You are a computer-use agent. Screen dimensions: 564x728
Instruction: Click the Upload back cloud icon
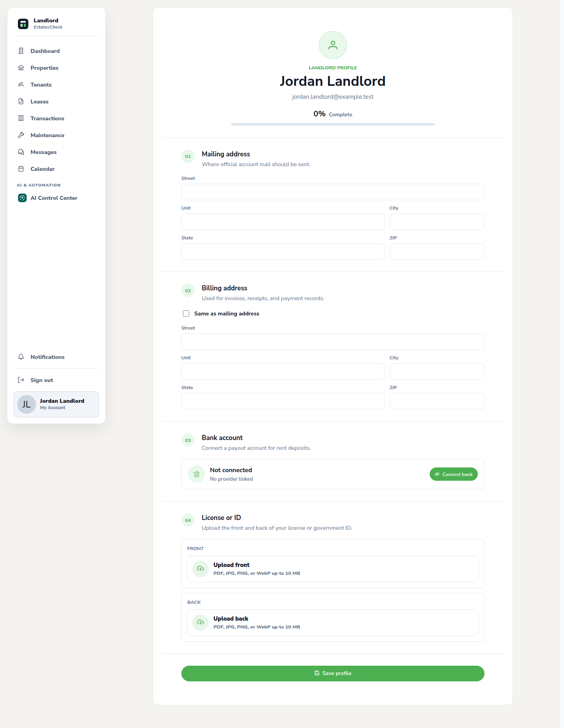pyautogui.click(x=201, y=623)
